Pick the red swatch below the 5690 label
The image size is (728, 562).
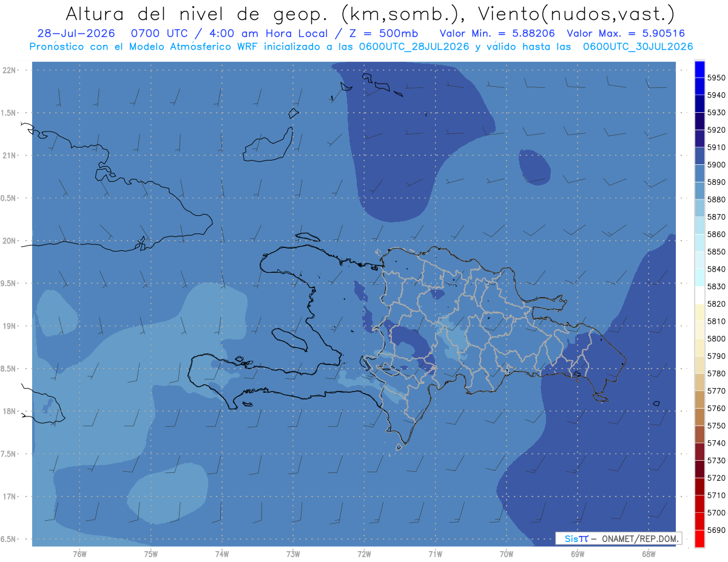tap(699, 538)
